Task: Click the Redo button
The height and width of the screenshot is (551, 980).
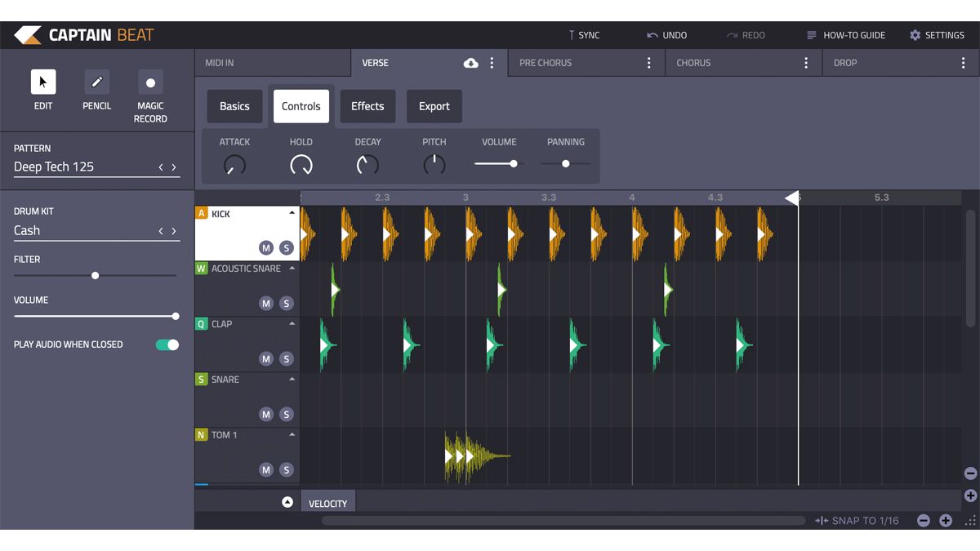Action: pyautogui.click(x=746, y=35)
